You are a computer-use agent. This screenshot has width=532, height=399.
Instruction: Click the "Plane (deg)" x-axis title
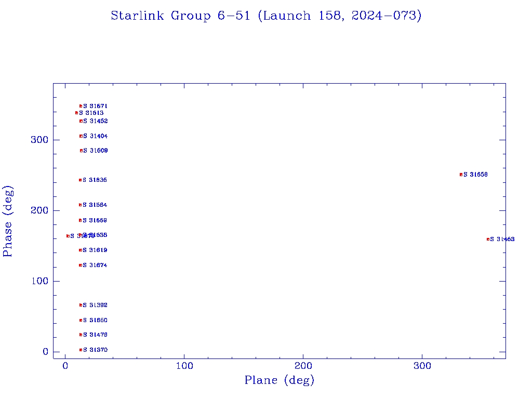coord(280,380)
